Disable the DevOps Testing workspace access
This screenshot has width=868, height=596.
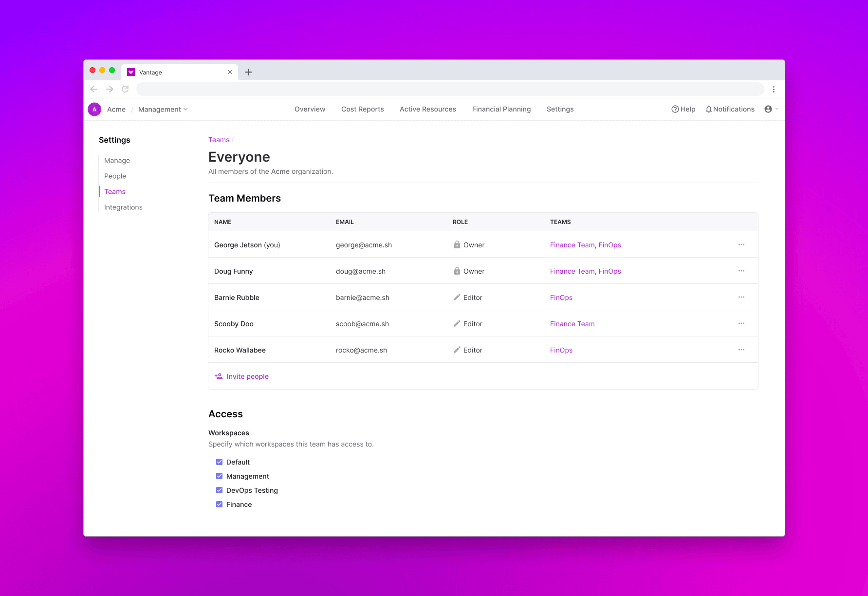point(220,490)
